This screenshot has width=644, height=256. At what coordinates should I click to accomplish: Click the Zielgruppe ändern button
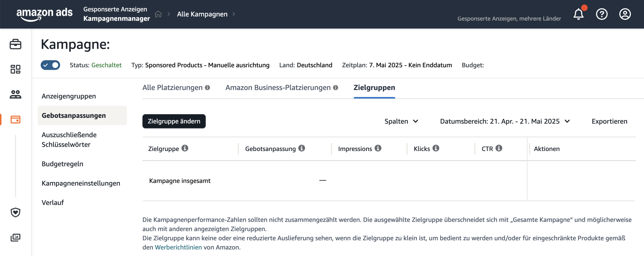[174, 121]
